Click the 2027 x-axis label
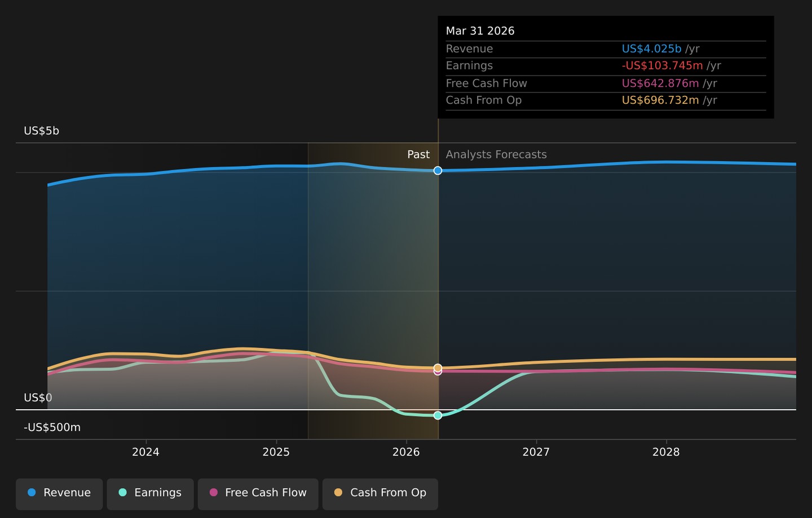Viewport: 812px width, 518px height. [x=536, y=452]
